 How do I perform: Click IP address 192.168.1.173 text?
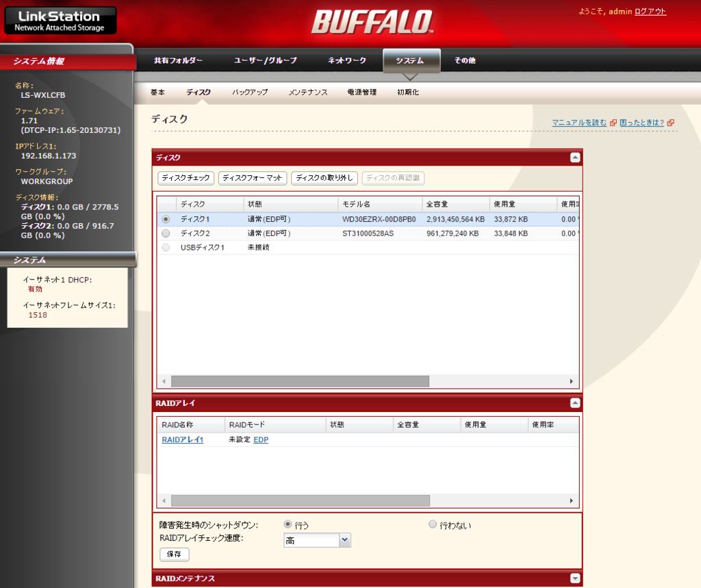click(49, 155)
